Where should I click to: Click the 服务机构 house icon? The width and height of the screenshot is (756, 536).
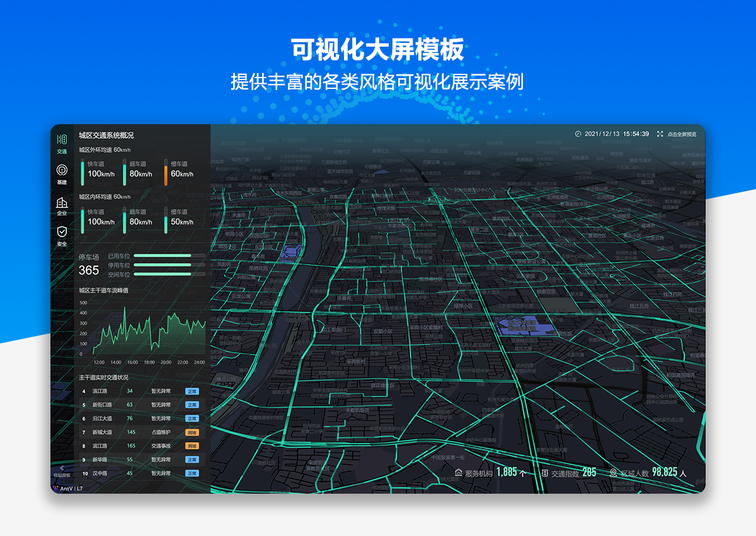[458, 473]
